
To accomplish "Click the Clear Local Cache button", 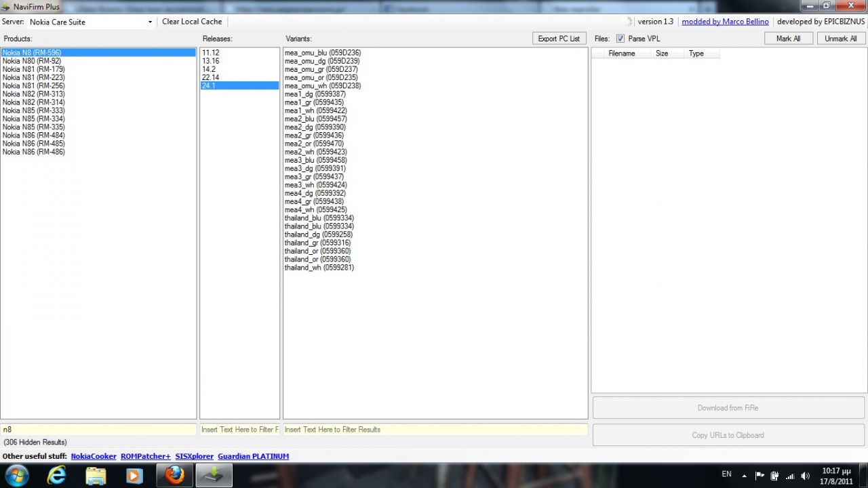I will 192,22.
